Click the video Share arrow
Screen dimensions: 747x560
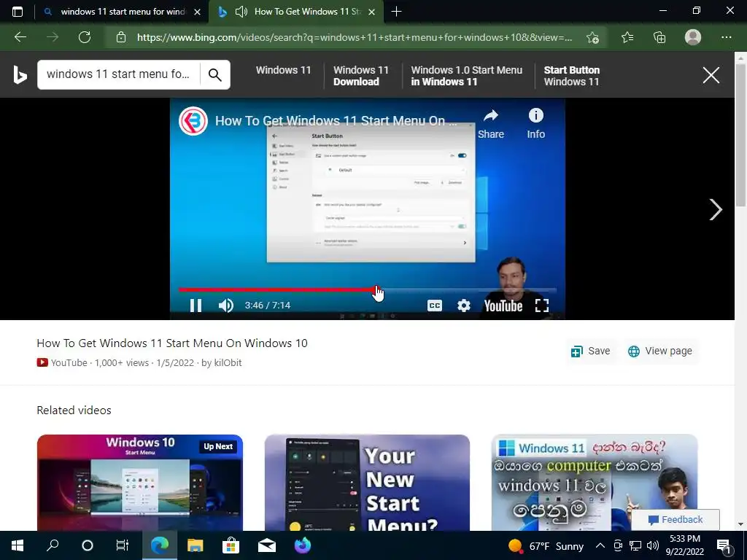[x=491, y=124]
